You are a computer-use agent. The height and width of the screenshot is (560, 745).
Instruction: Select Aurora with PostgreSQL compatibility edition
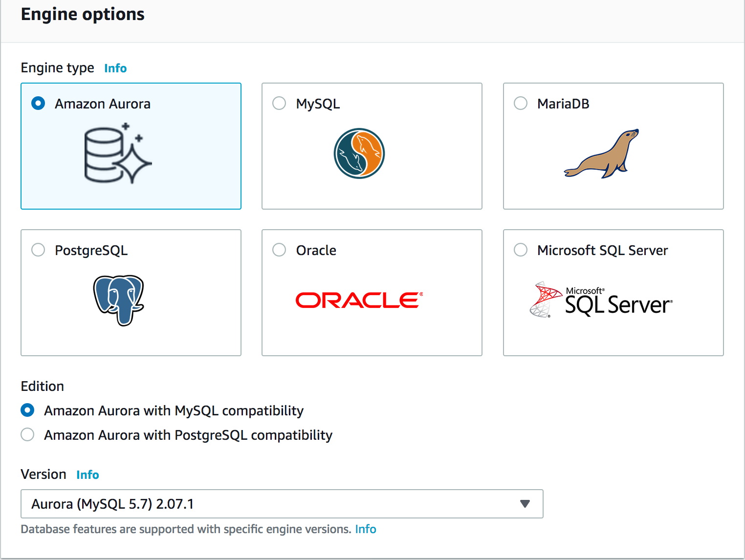27,434
